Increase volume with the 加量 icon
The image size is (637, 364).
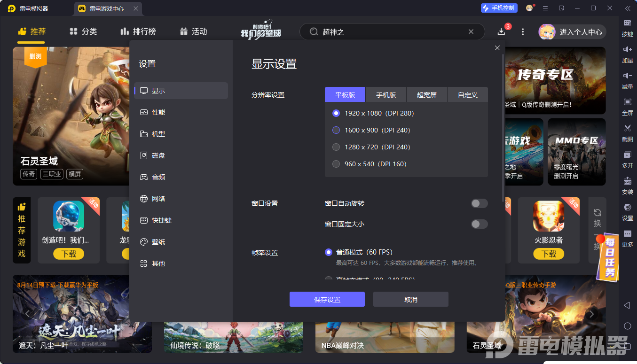click(x=627, y=54)
